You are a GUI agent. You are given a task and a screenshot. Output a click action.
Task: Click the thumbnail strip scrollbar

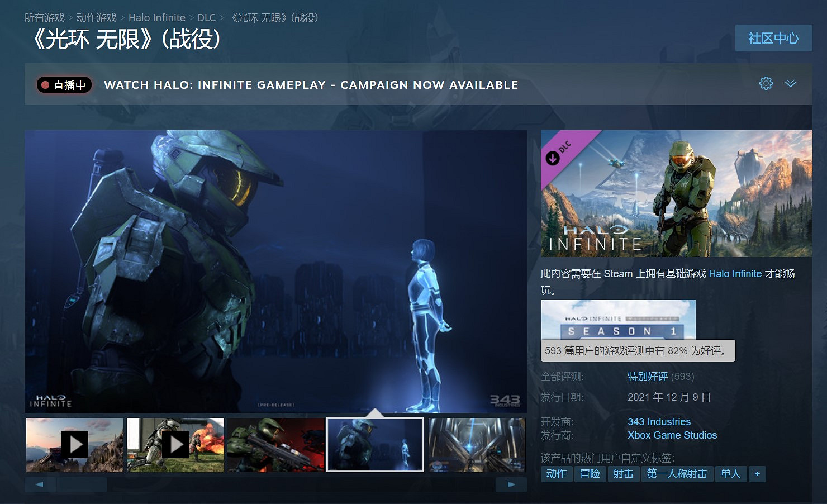82,485
